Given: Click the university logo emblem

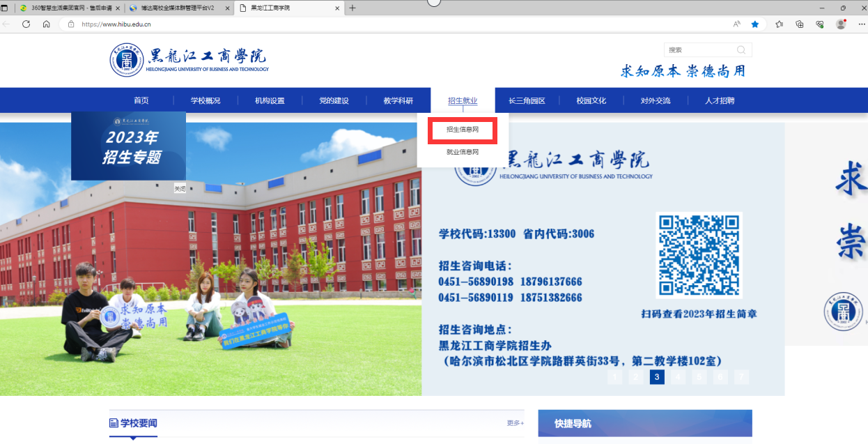Looking at the screenshot, I should [126, 60].
